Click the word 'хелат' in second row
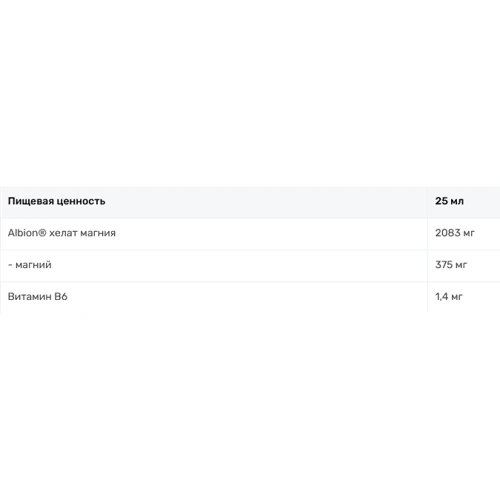Viewport: 500px width, 500px height. (63, 233)
